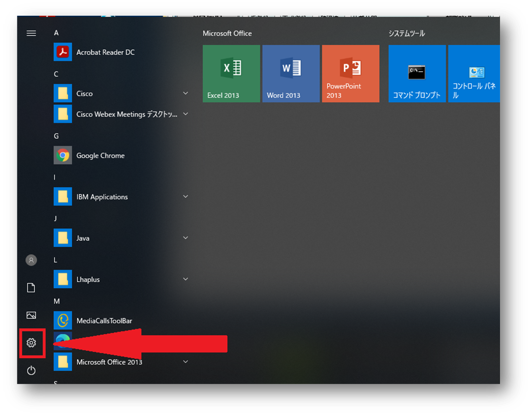The width and height of the screenshot is (532, 416).
Task: Click the Cisco folder icon
Action: 63,93
